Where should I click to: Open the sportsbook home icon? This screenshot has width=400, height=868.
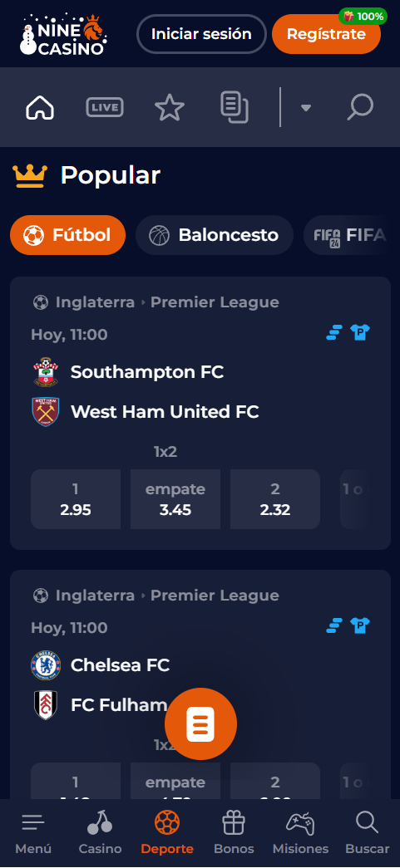point(40,107)
